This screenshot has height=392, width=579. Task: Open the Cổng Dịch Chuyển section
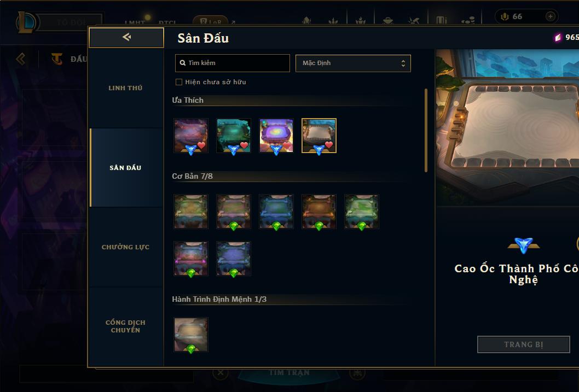[125, 326]
